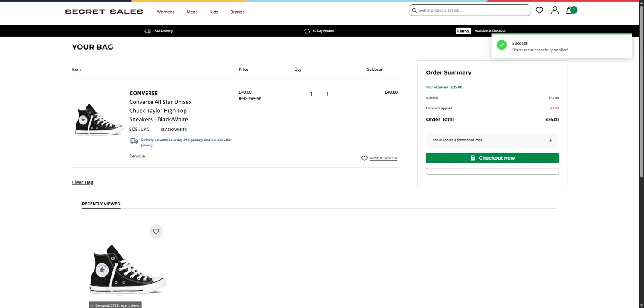Screen dimensions: 644x308
Task: Open the bag item sneaker thumbnail
Action: (x=100, y=120)
